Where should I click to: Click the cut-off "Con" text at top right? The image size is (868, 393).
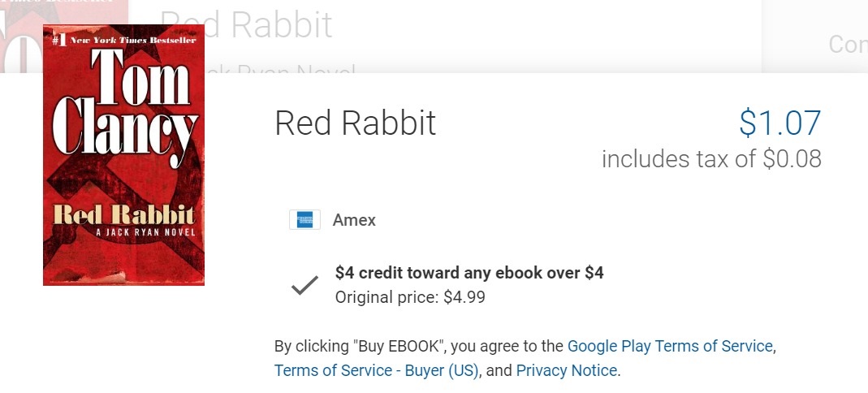[847, 44]
